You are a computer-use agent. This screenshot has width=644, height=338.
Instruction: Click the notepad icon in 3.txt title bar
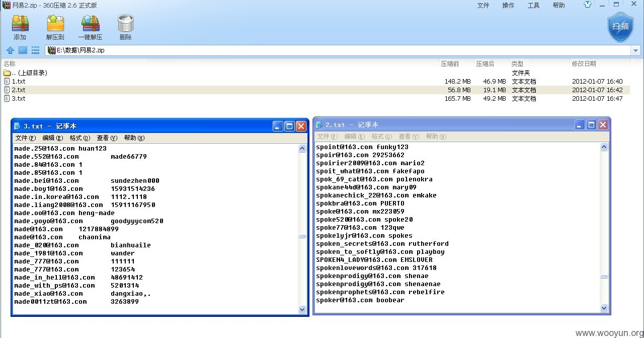[x=17, y=126]
